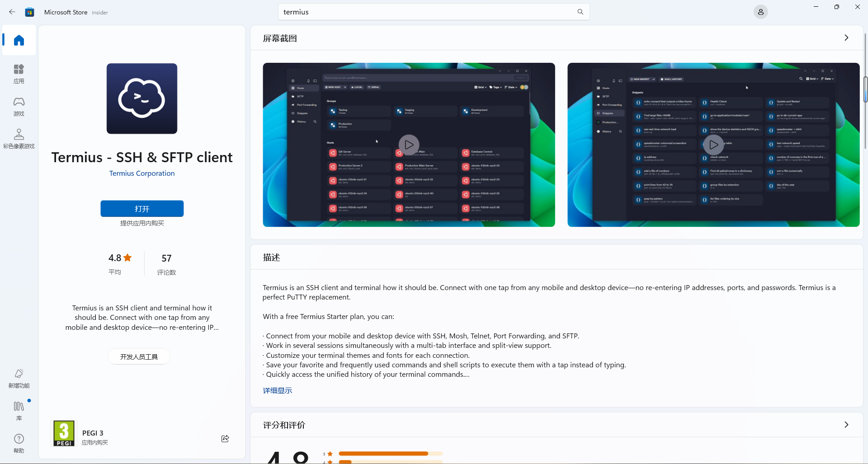Screen dimensions: 868x464
Task: Expand the 屏幕截图 section chevron
Action: pos(846,38)
